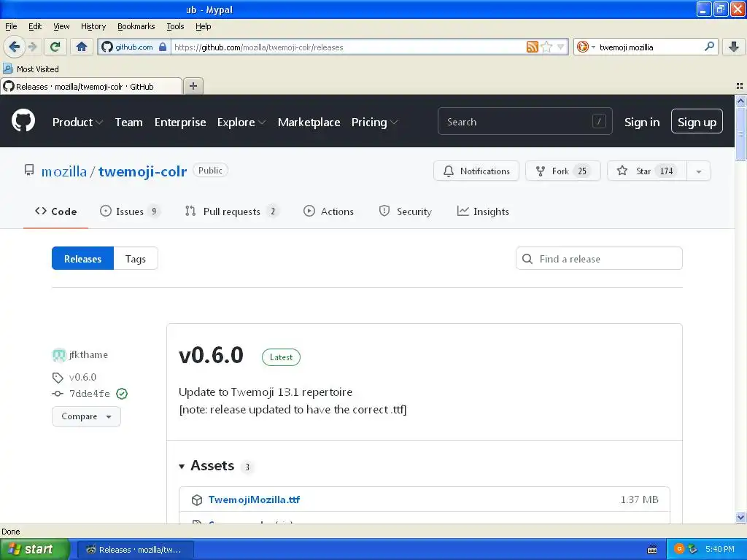Screen dimensions: 747x560
Task: Click the keyboard icon in the taskbar
Action: click(652, 550)
